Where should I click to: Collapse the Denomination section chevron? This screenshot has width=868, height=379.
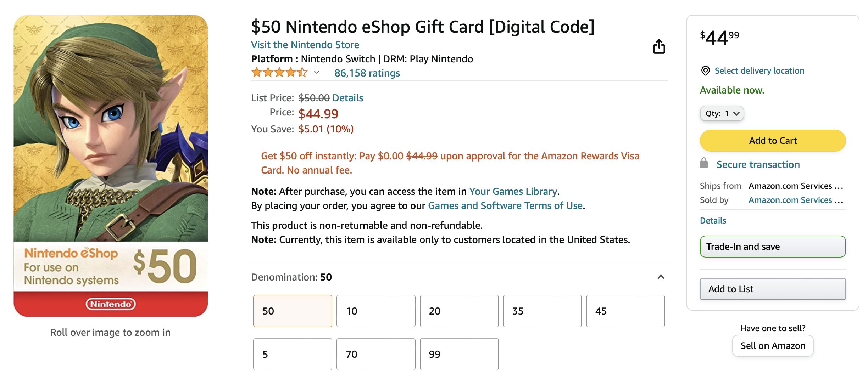[x=661, y=277]
